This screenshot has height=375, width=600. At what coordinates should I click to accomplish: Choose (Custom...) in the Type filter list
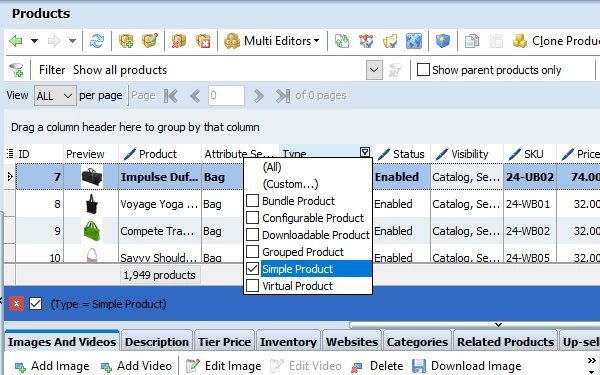(x=290, y=184)
